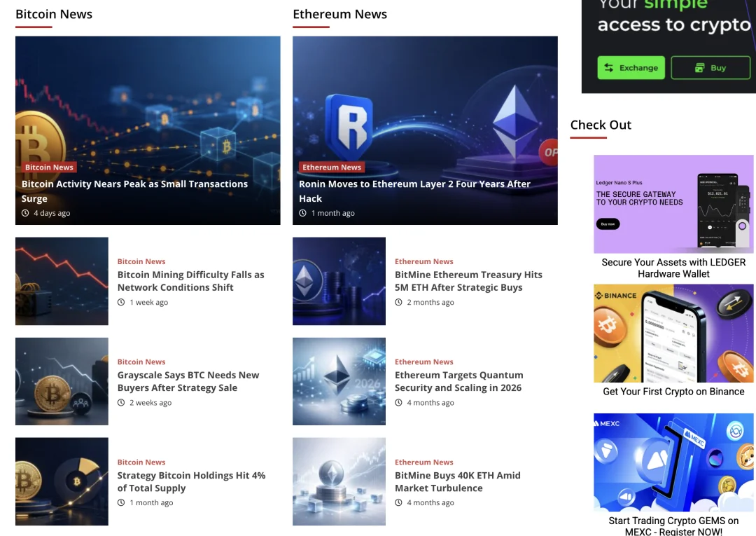Open Bitcoin Mining Difficulty Falls article
Screen dimensions: 756x536
[x=191, y=281]
